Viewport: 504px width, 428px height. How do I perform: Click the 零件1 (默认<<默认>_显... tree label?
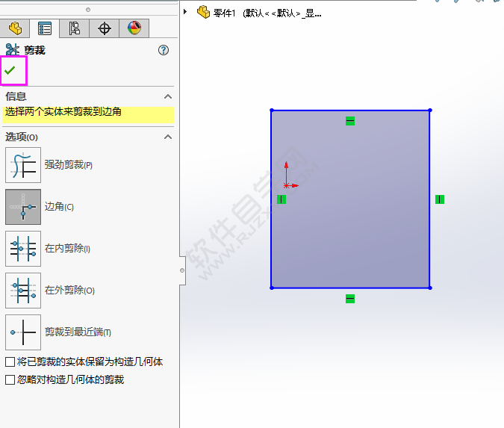tap(267, 13)
